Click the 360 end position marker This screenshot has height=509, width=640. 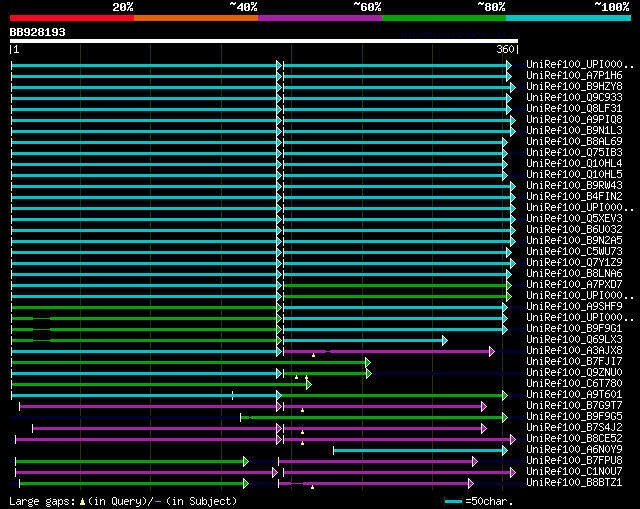click(x=505, y=49)
